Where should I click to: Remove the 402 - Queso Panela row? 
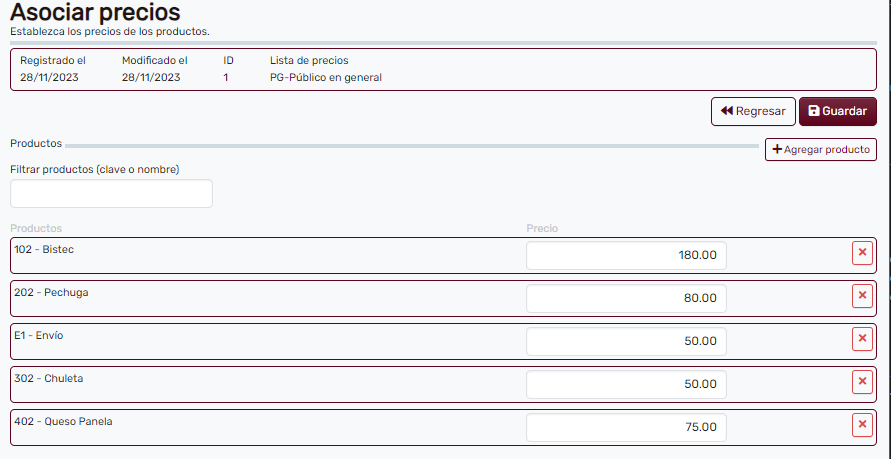(x=862, y=426)
